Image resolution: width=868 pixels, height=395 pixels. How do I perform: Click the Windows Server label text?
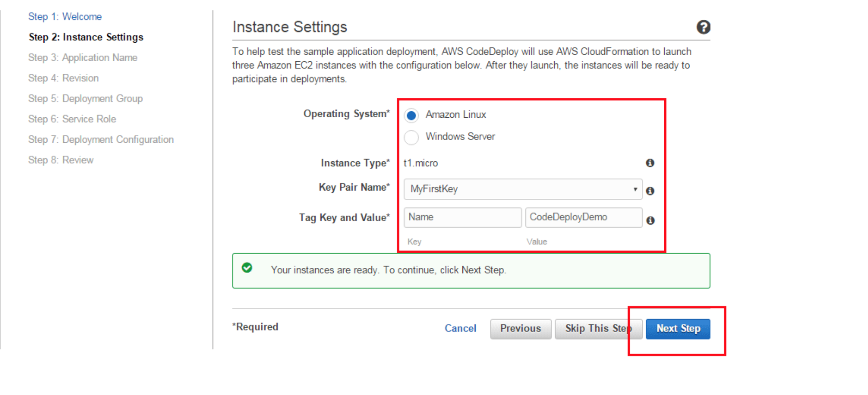click(460, 137)
